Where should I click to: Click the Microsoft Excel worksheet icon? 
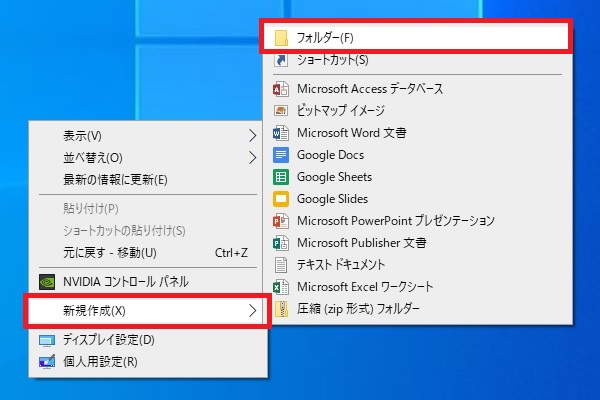point(281,287)
